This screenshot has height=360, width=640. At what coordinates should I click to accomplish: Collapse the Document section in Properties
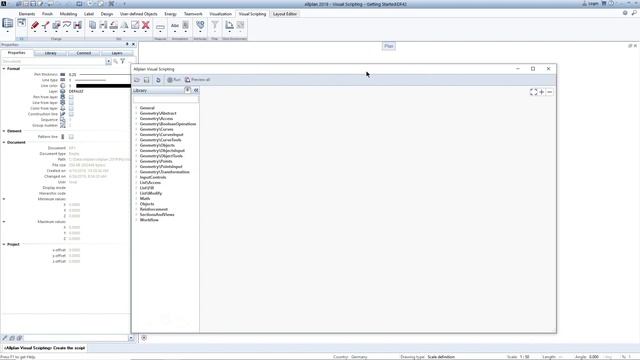point(4,142)
